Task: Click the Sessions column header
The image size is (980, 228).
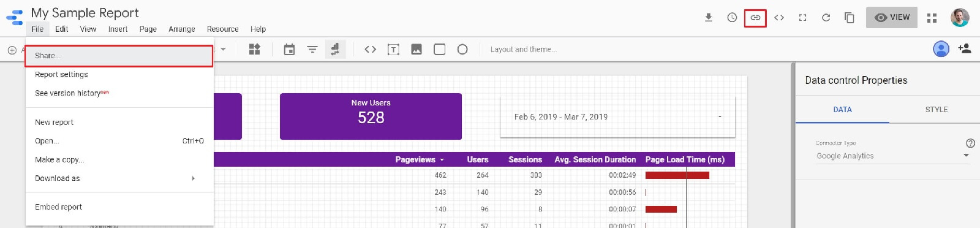Action: tap(525, 159)
